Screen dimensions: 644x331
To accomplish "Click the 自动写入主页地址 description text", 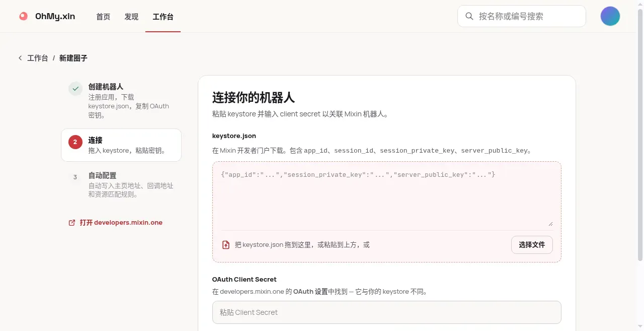I will point(131,190).
